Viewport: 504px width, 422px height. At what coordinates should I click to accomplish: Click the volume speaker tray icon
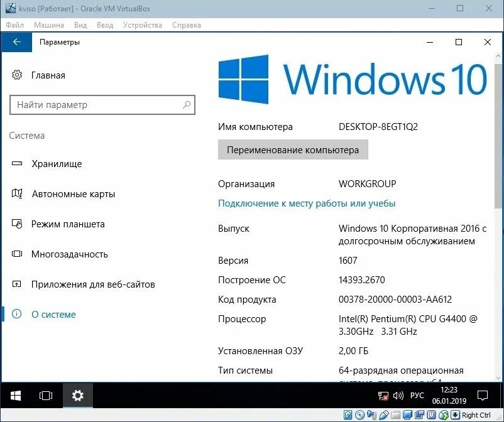398,396
